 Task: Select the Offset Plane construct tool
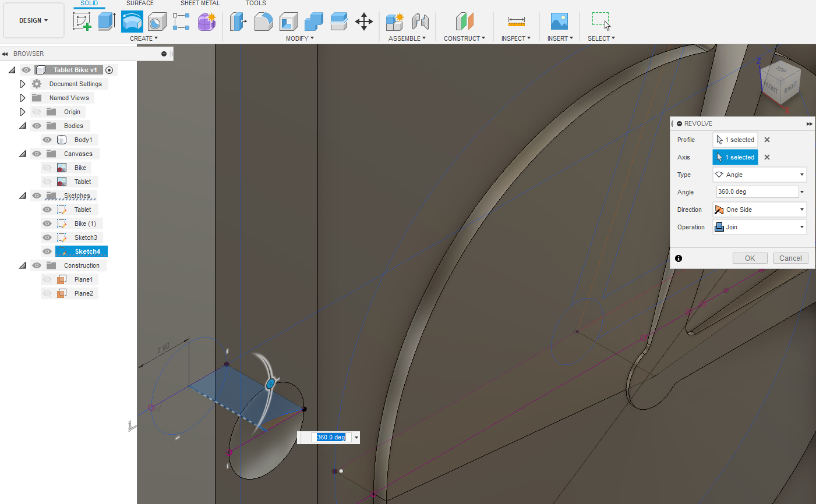(464, 22)
